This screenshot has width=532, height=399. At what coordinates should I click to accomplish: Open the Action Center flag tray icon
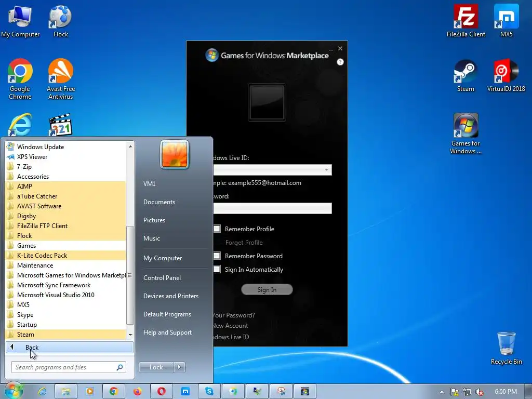(454, 392)
